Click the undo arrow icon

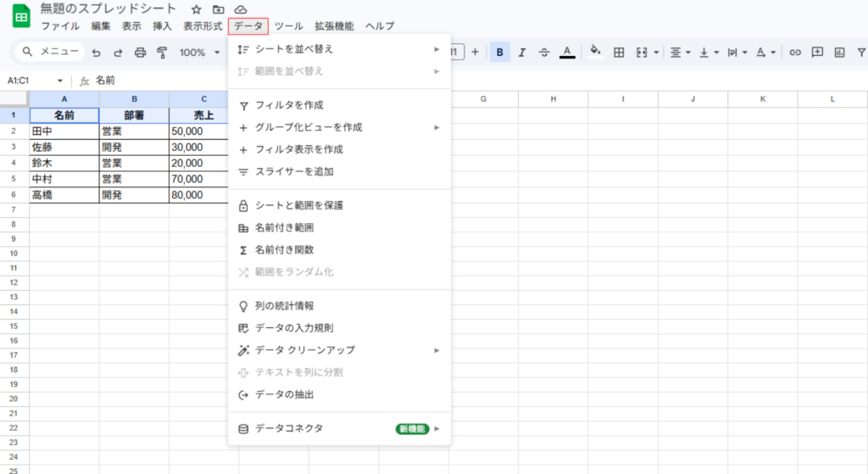pyautogui.click(x=97, y=53)
